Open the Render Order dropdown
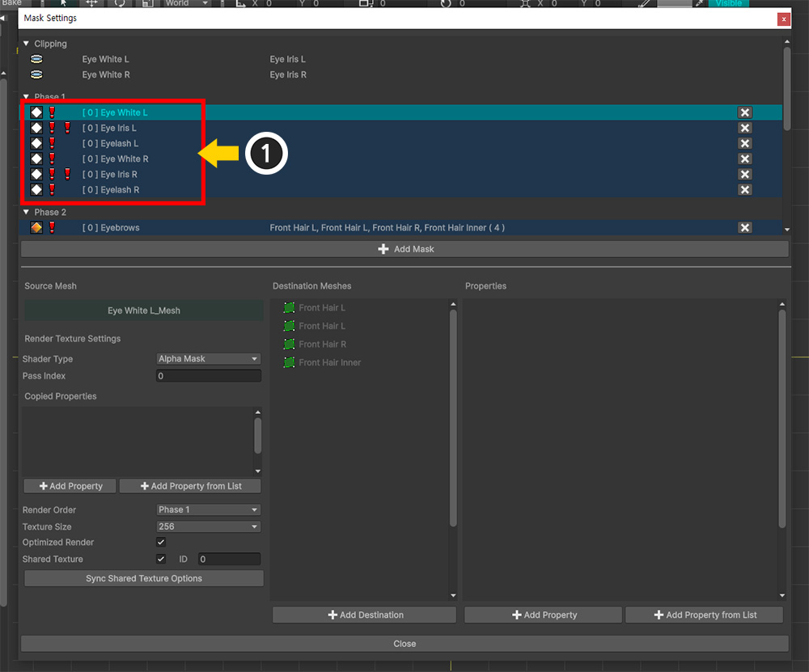The image size is (809, 672). (x=209, y=509)
